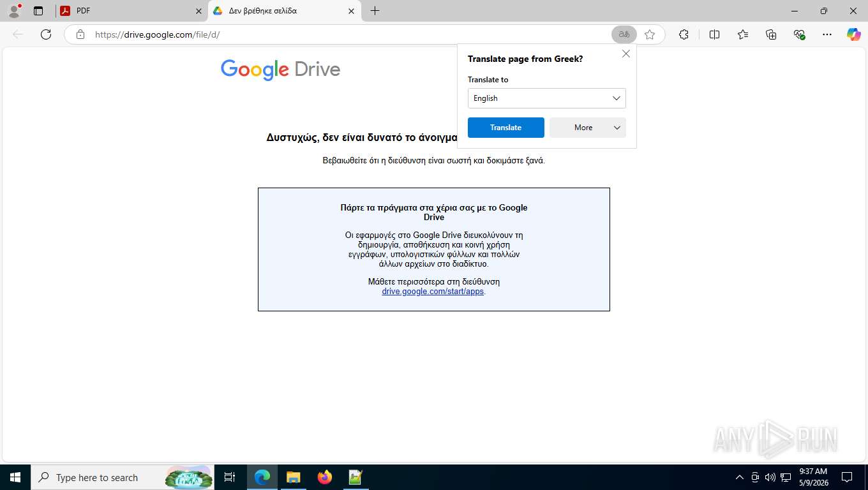Click the Βεβαιωθείτε ότι η διεύθυνση text

click(x=434, y=161)
